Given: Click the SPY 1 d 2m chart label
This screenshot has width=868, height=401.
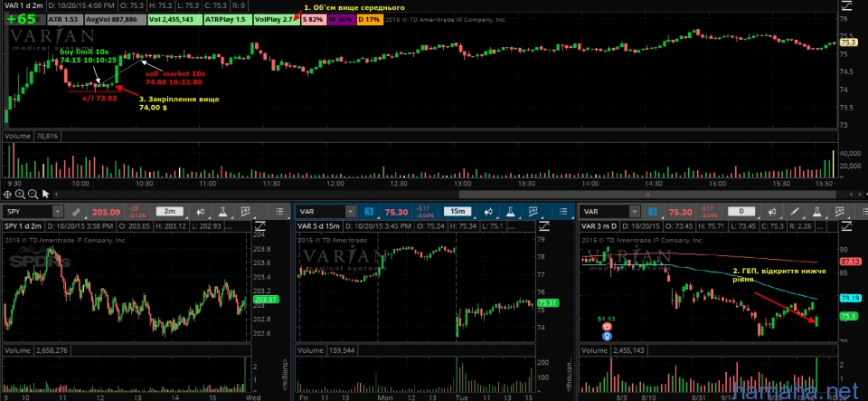Looking at the screenshot, I should pos(22,226).
